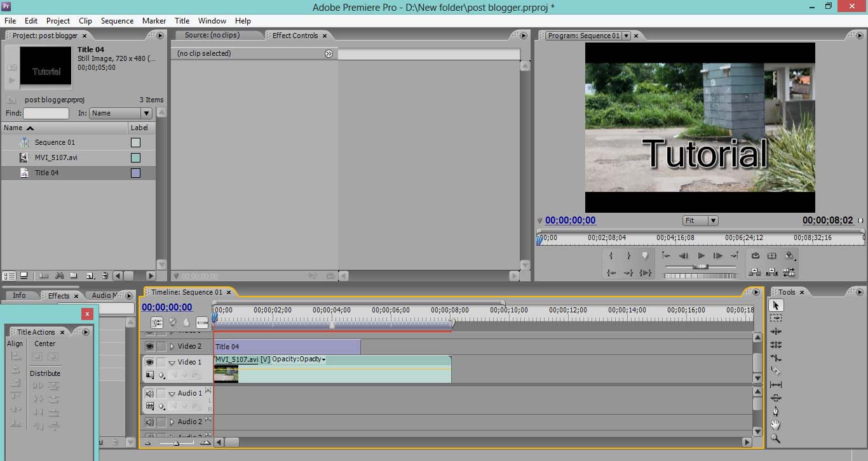The height and width of the screenshot is (461, 868).
Task: Open the Title menu
Action: (182, 21)
